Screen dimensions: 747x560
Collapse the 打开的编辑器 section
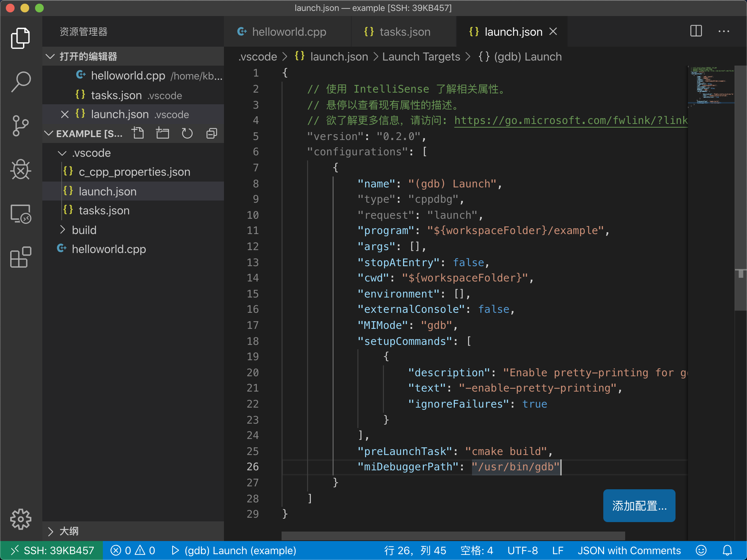(51, 56)
